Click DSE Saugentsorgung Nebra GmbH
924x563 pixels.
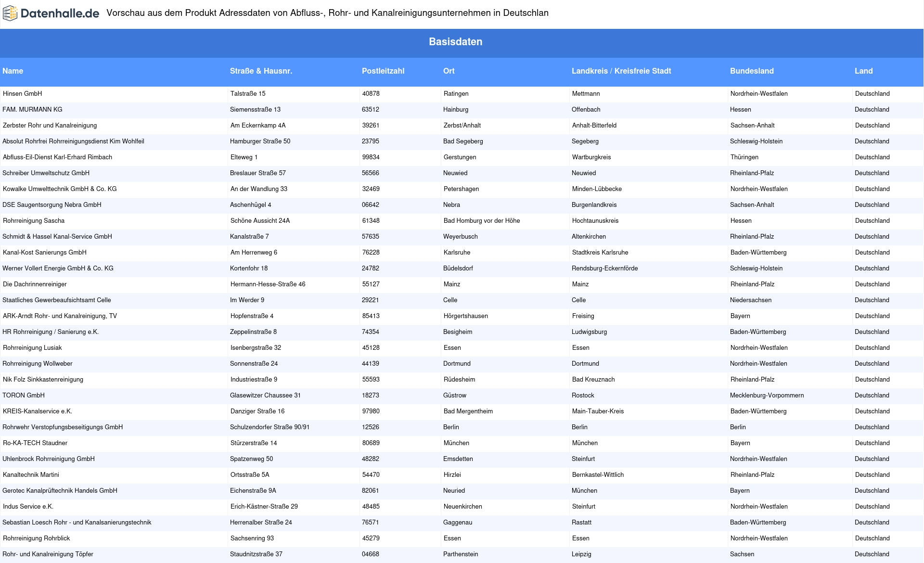(51, 205)
